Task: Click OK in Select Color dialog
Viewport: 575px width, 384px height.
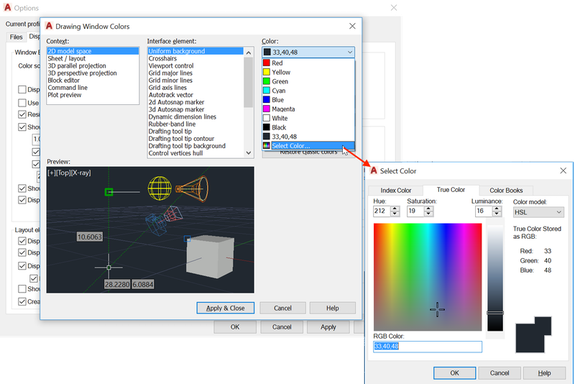Action: 455,373
